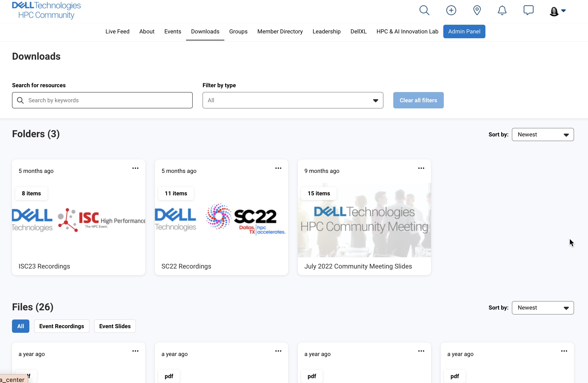588x383 pixels.
Task: Go to the Events tab
Action: [x=173, y=32]
